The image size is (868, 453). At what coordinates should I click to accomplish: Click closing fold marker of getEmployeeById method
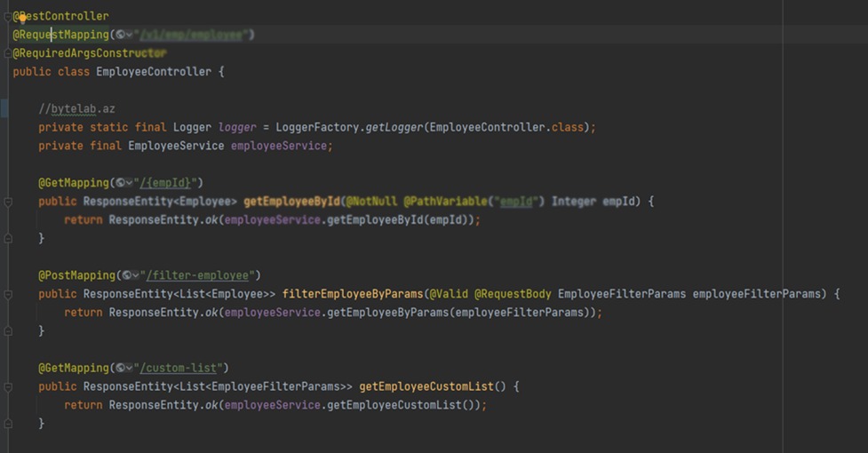coord(8,239)
